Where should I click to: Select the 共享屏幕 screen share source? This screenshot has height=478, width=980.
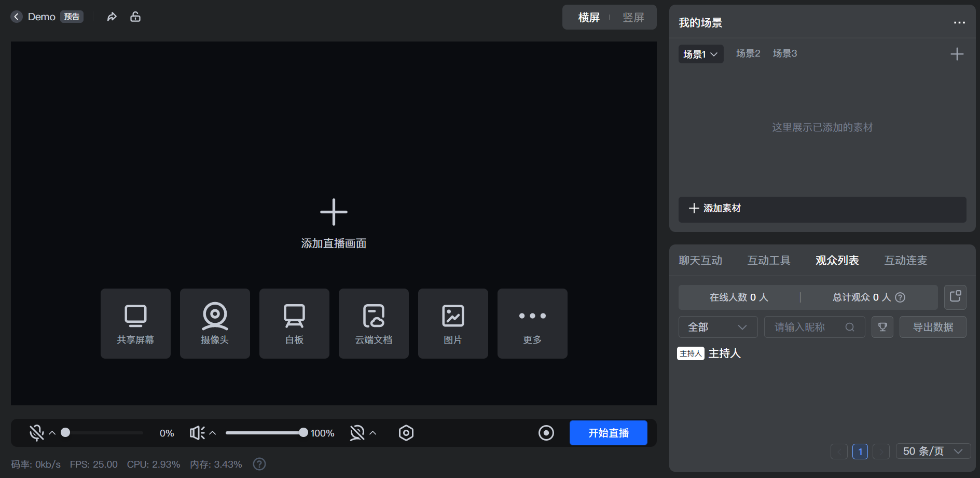click(x=135, y=323)
